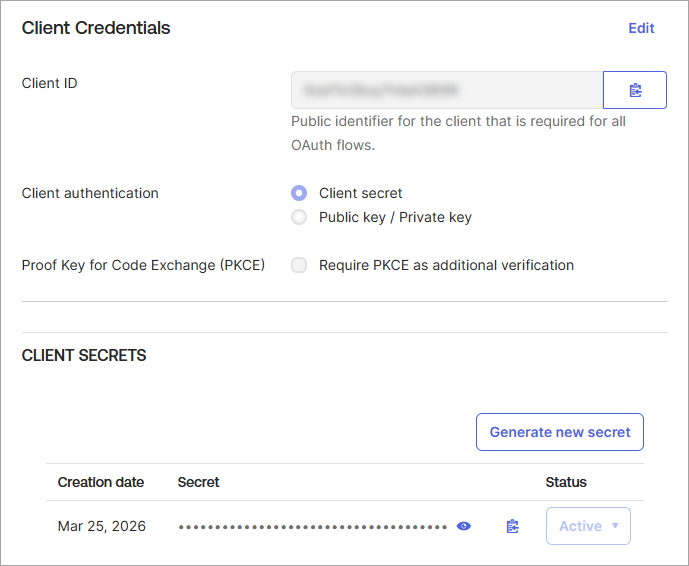Open the Active status dropdown
Viewport: 689px width, 566px height.
click(588, 526)
